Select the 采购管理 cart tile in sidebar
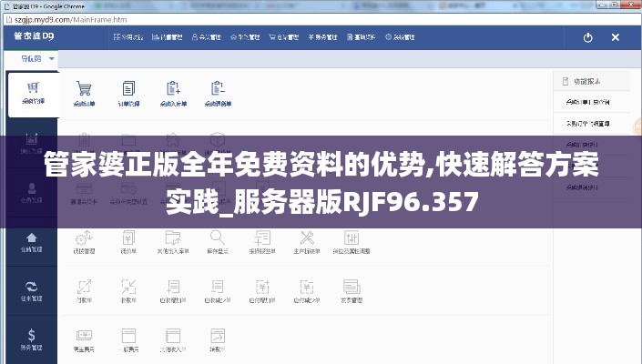 click(33, 94)
